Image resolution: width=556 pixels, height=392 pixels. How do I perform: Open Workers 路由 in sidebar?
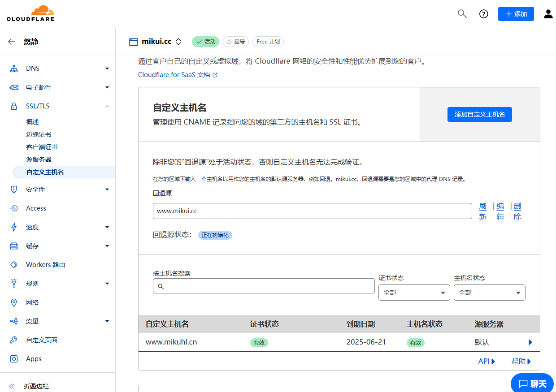pos(46,265)
